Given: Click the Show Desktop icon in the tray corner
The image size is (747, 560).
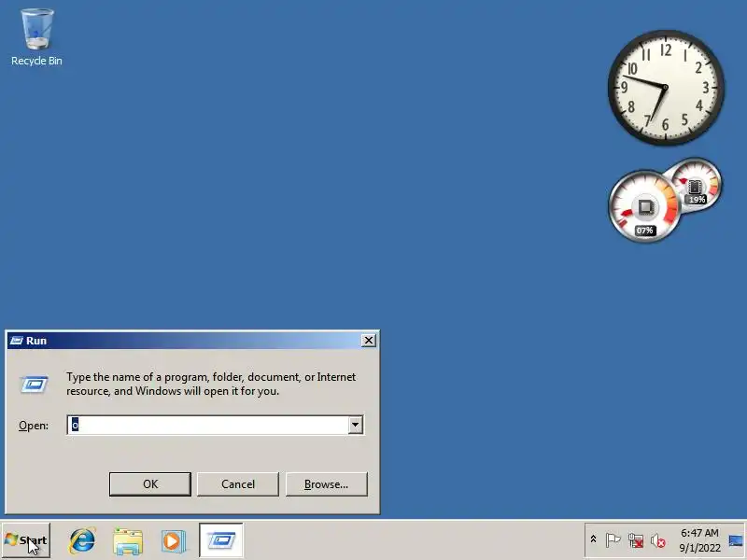Looking at the screenshot, I should 736,540.
